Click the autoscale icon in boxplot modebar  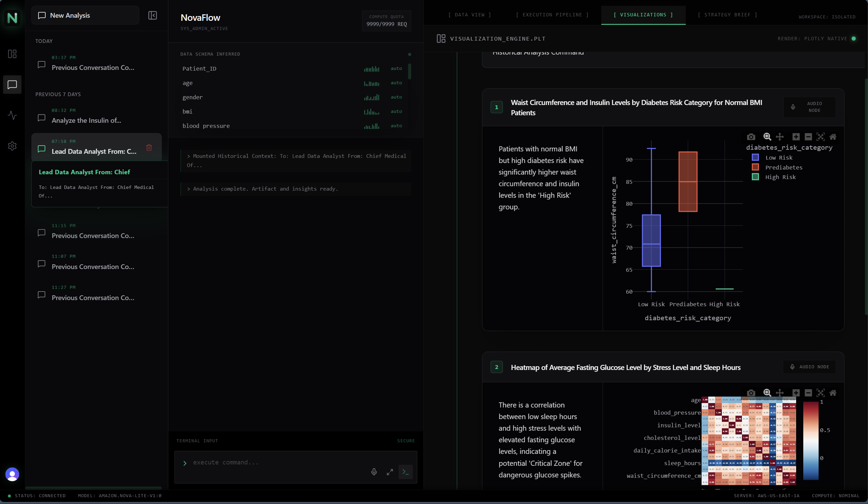820,137
